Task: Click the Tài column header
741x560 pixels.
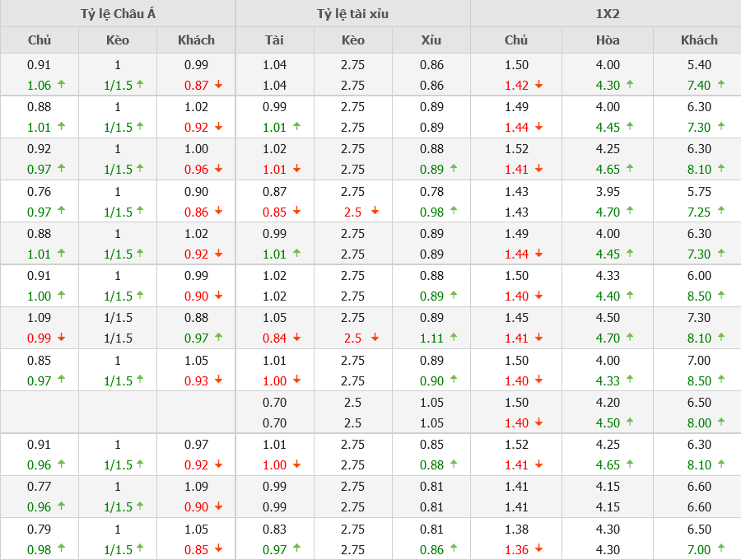Action: (x=274, y=40)
